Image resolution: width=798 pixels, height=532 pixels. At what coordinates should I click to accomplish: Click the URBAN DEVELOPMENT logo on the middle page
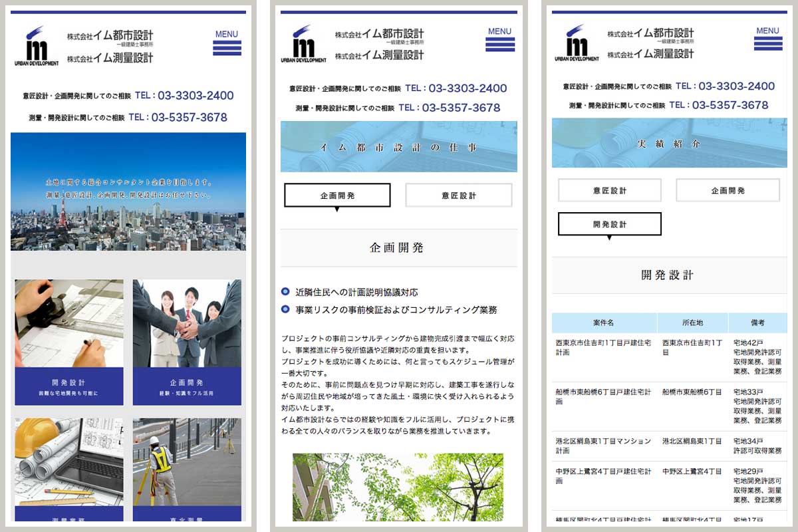pyautogui.click(x=304, y=41)
